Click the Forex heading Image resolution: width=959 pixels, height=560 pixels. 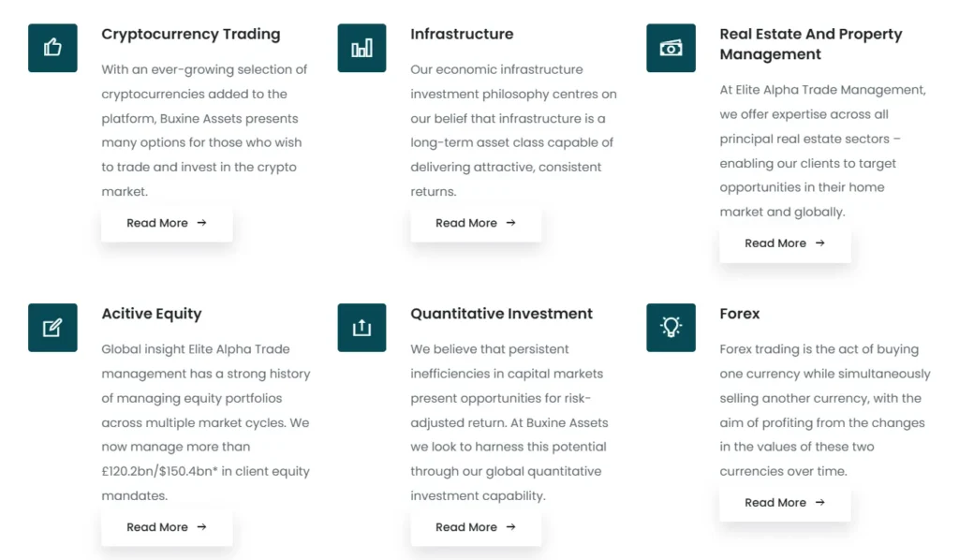740,315
